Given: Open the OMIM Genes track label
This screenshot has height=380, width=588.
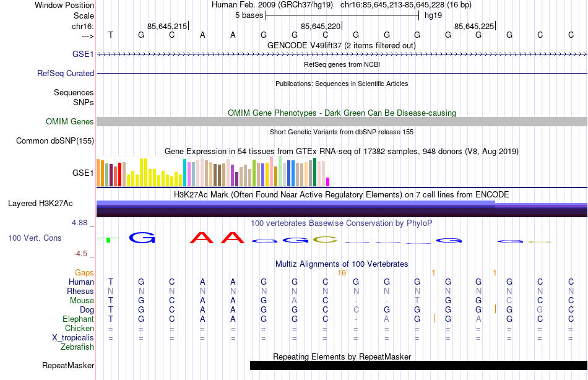Looking at the screenshot, I should point(69,121).
